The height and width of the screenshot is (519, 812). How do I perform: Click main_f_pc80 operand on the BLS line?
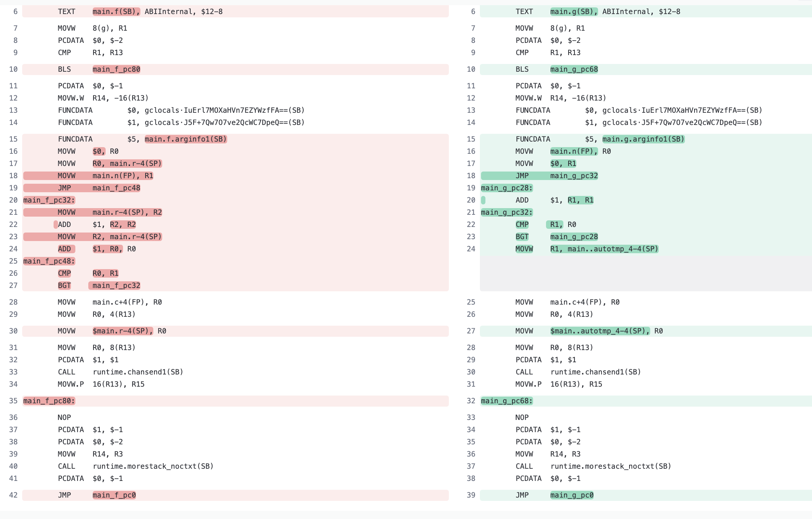(116, 69)
